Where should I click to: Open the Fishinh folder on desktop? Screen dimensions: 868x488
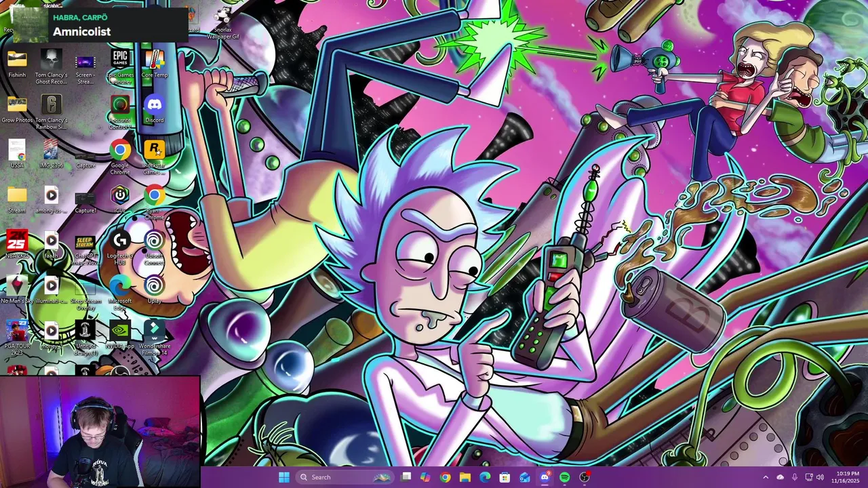pos(17,64)
